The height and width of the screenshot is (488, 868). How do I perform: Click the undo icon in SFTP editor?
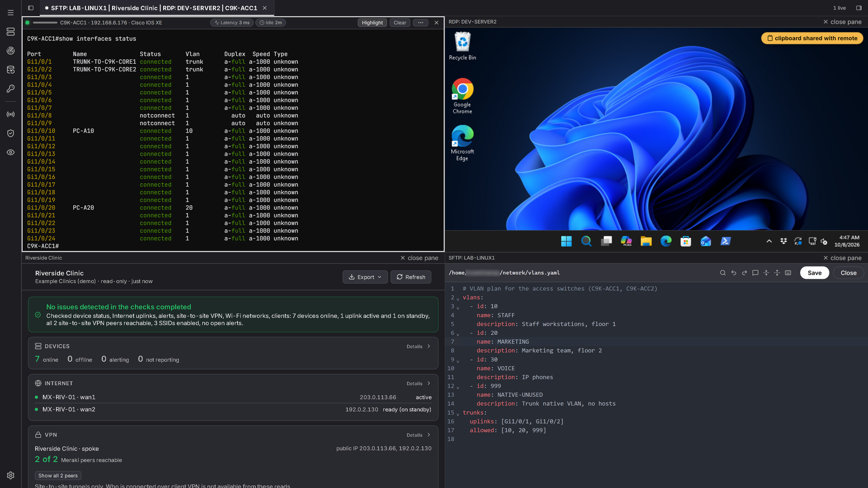pyautogui.click(x=733, y=273)
